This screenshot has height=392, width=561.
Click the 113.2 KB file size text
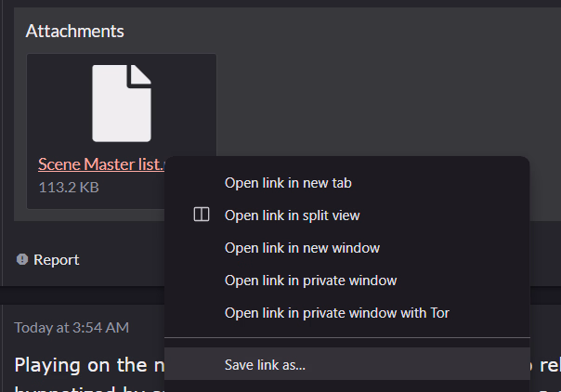pos(68,188)
